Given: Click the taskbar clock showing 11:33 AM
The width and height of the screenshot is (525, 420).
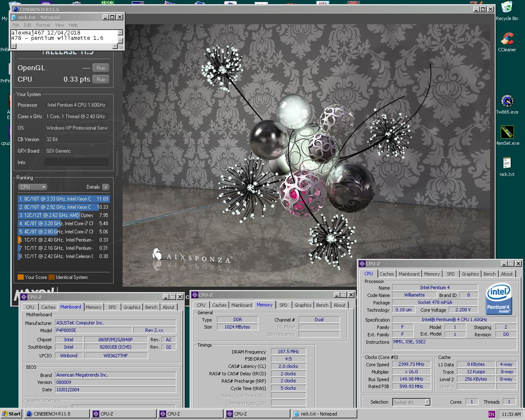Looking at the screenshot, I should click(x=511, y=414).
